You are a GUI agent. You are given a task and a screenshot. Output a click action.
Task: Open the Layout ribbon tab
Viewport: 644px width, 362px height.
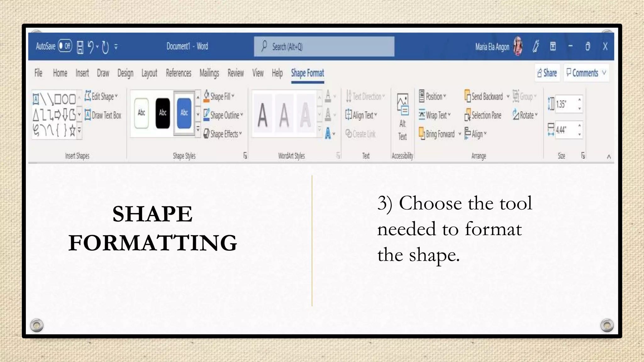149,73
